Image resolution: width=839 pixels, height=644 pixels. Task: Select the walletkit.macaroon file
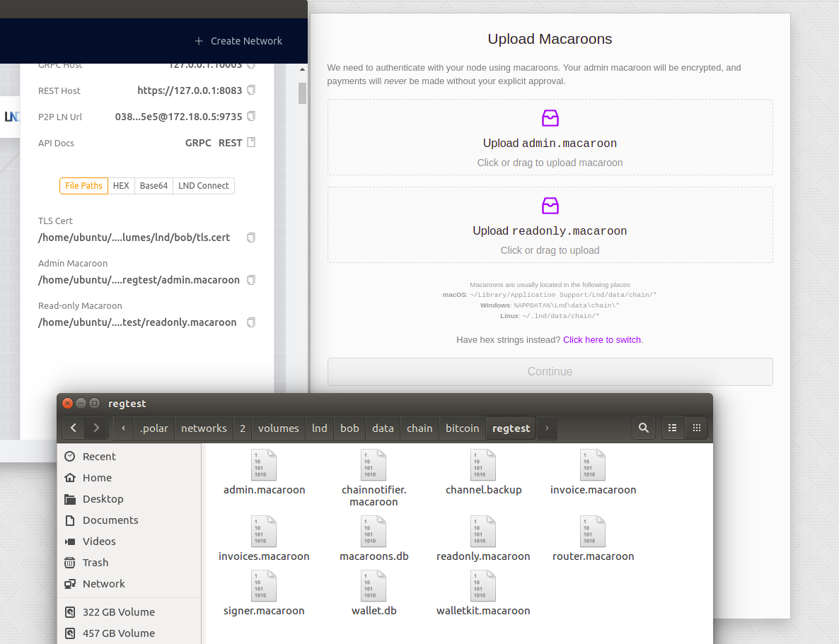click(x=484, y=594)
